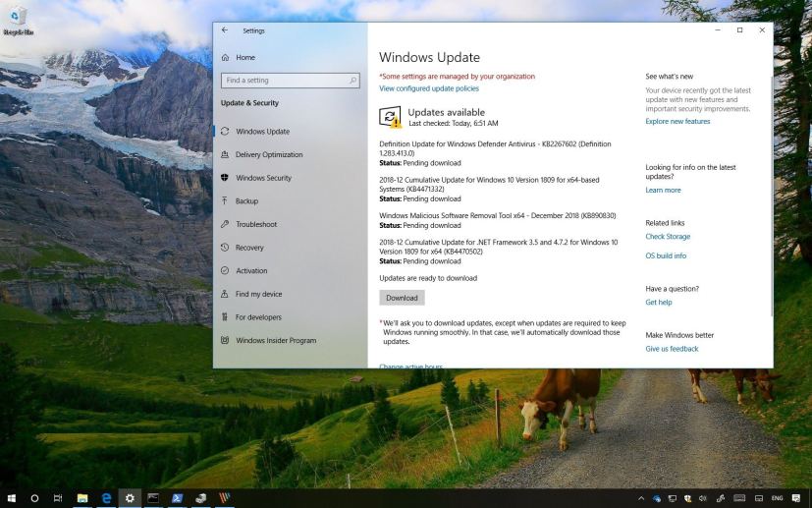
Task: Click the volume speaker tray icon
Action: pyautogui.click(x=703, y=499)
